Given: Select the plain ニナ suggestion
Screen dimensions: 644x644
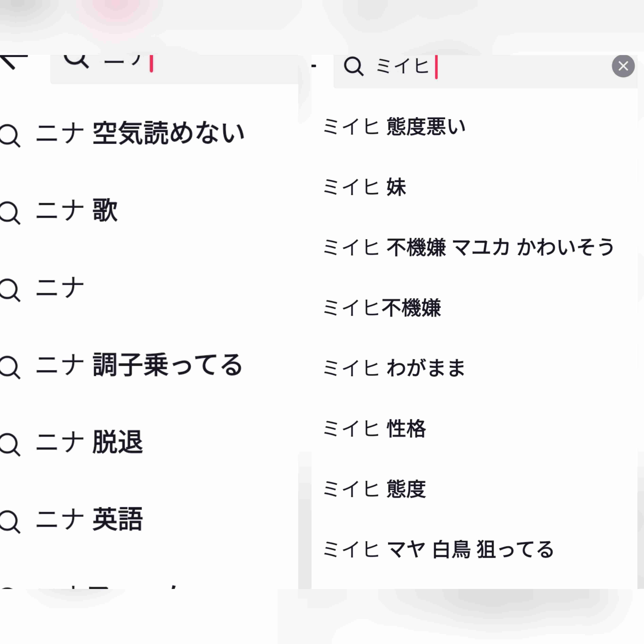Looking at the screenshot, I should click(60, 287).
